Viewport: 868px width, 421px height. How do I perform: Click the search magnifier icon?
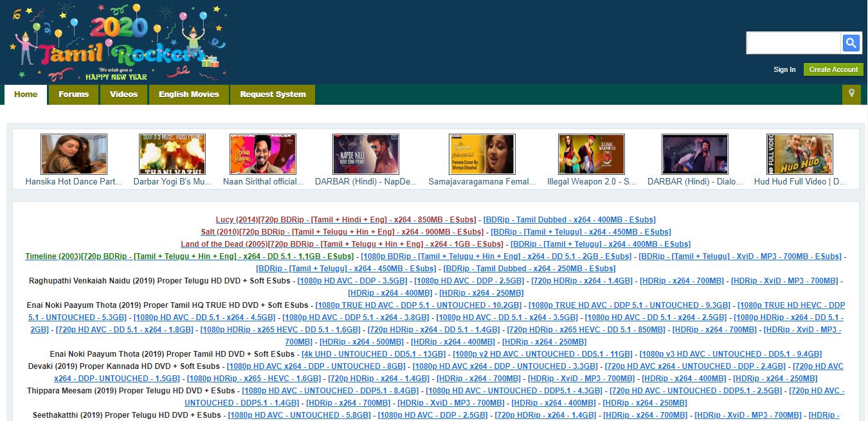click(x=851, y=43)
